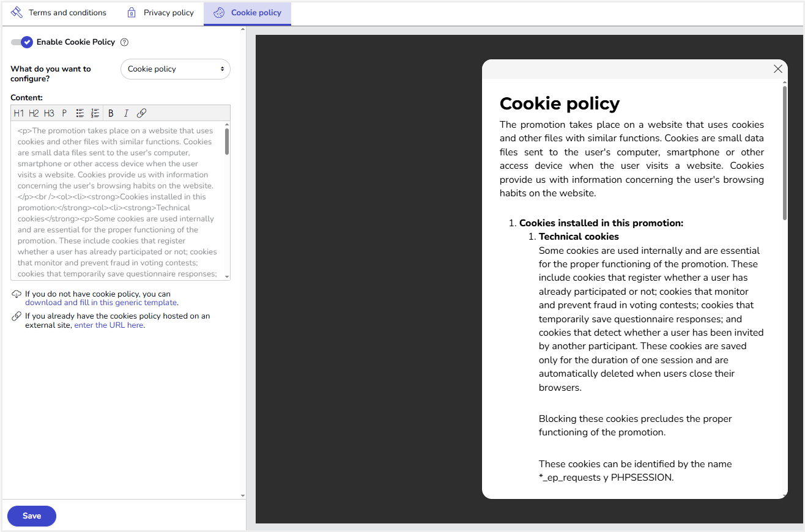Viewport: 805px width, 532px height.
Task: Click 'Technical cookies' text in preview
Action: coord(579,237)
